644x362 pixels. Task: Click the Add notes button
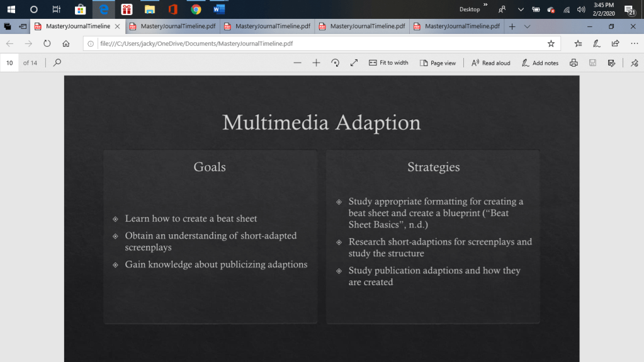(540, 63)
